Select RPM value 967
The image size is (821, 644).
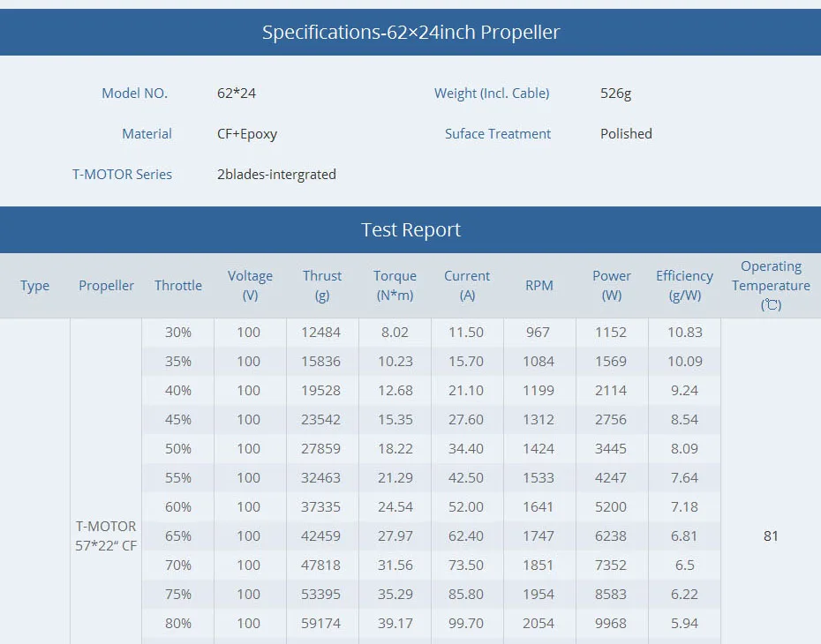click(x=539, y=333)
